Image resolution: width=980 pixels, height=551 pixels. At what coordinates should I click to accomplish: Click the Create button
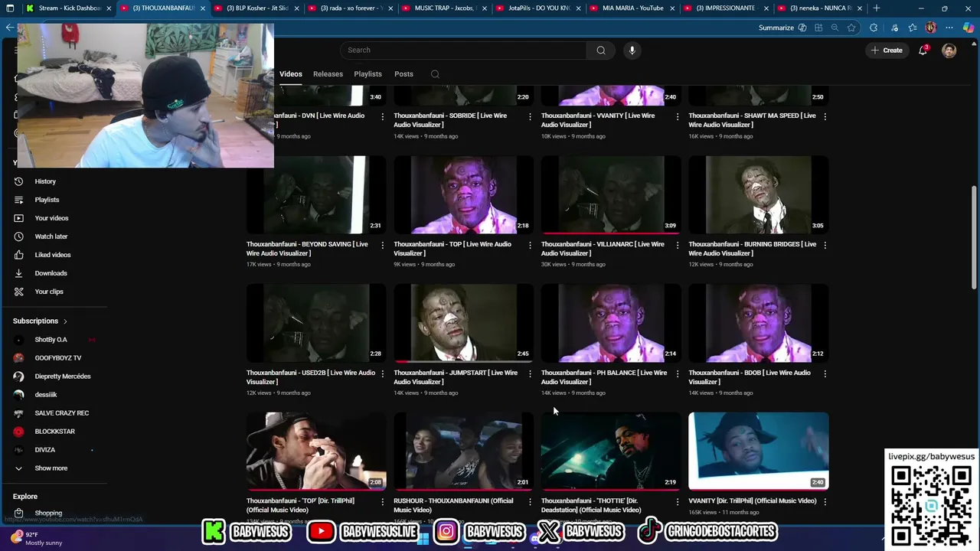[x=886, y=51]
